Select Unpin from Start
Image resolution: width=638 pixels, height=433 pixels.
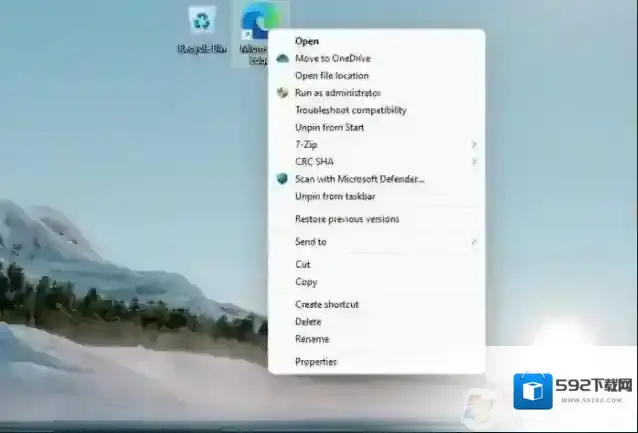coord(329,127)
